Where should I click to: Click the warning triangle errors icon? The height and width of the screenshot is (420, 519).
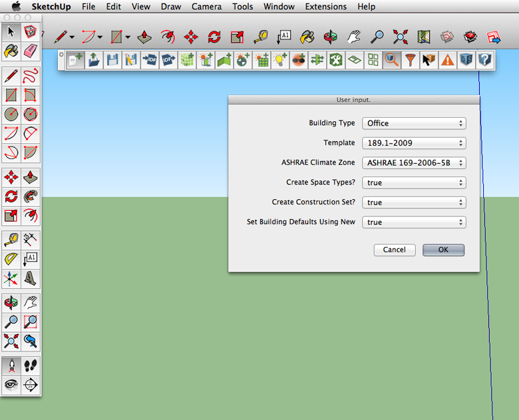point(448,60)
